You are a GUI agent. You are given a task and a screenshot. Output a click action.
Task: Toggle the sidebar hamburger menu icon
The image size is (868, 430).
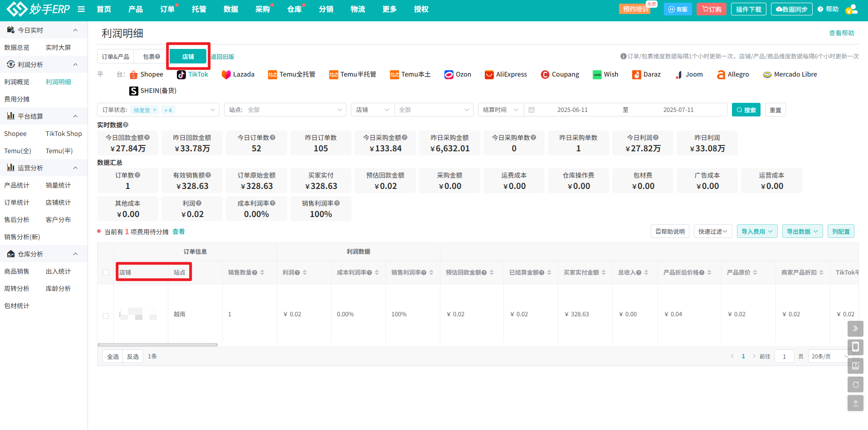(x=81, y=9)
